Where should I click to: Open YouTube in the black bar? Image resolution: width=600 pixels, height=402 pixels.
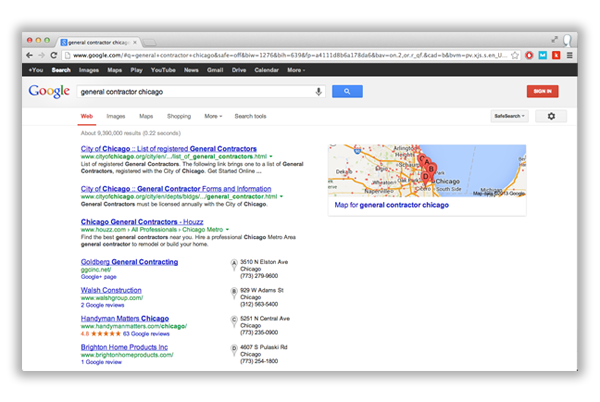click(x=163, y=70)
